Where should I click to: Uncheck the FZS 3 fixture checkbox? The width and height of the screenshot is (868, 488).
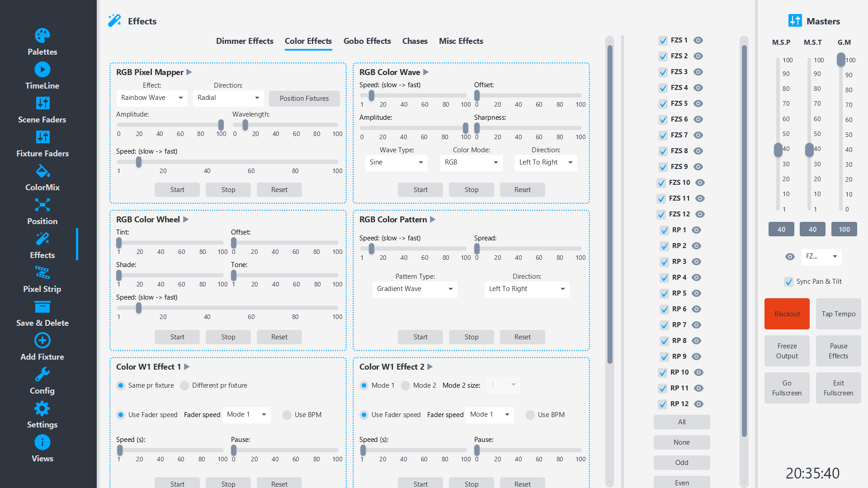[x=663, y=72]
